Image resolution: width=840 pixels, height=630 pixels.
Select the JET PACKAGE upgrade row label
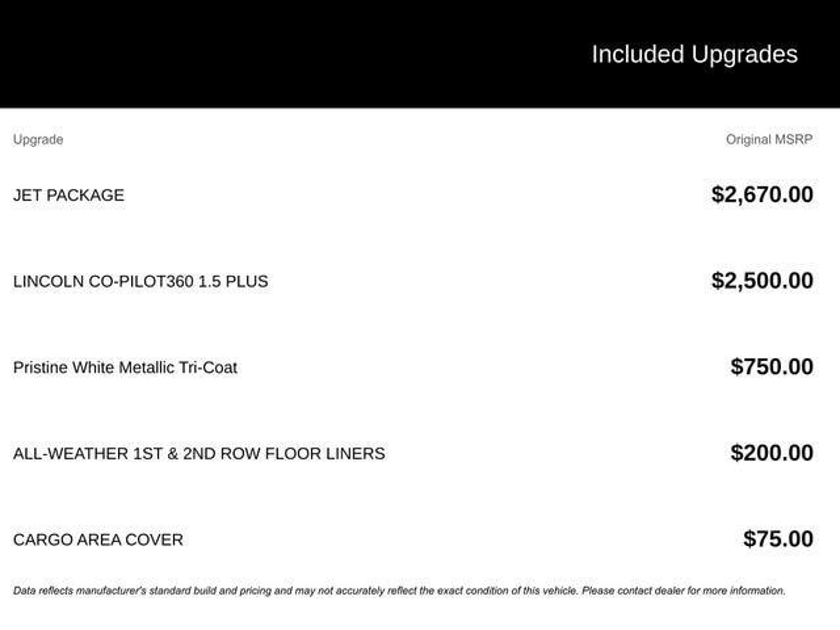pos(68,195)
